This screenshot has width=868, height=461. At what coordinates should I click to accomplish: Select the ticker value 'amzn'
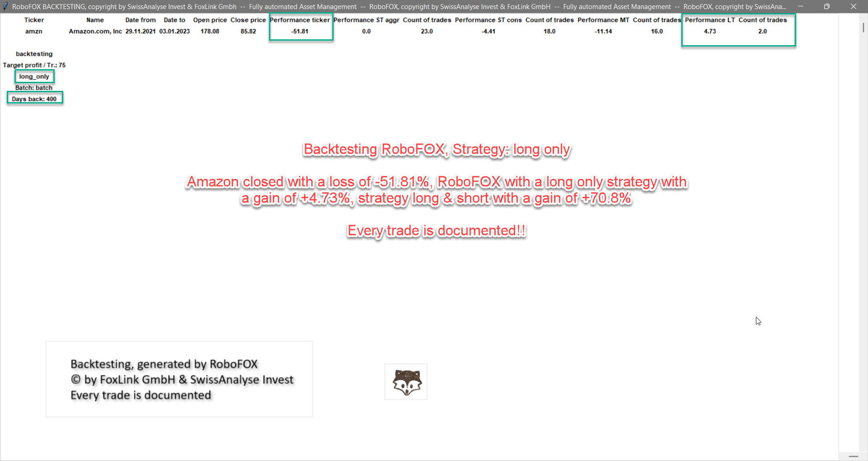(34, 31)
